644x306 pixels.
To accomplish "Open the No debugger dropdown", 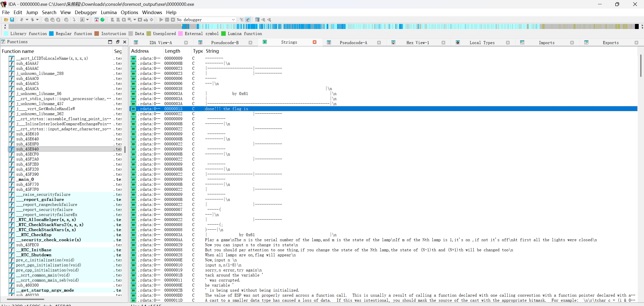I will click(233, 20).
